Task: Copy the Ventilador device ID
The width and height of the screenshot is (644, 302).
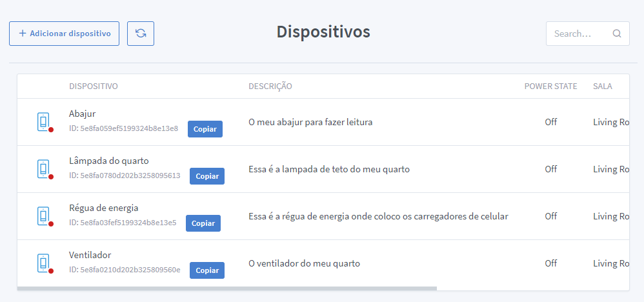Action: 207,270
